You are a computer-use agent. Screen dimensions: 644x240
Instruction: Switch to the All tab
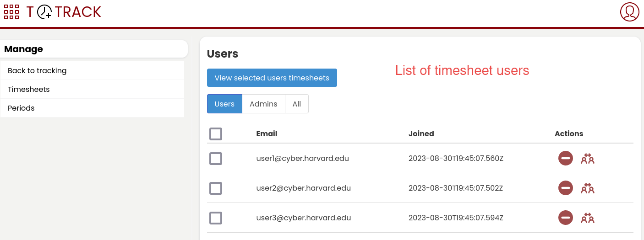(x=297, y=104)
